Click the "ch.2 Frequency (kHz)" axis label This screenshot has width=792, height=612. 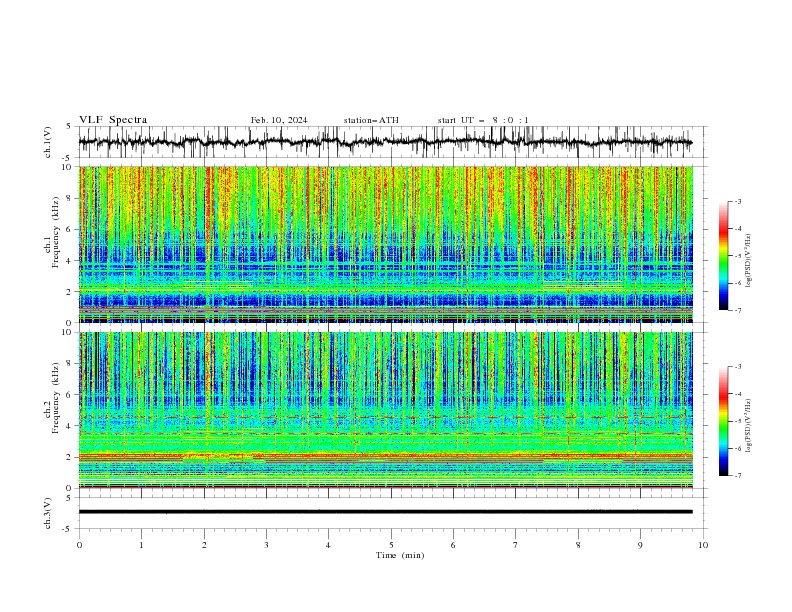coord(53,398)
